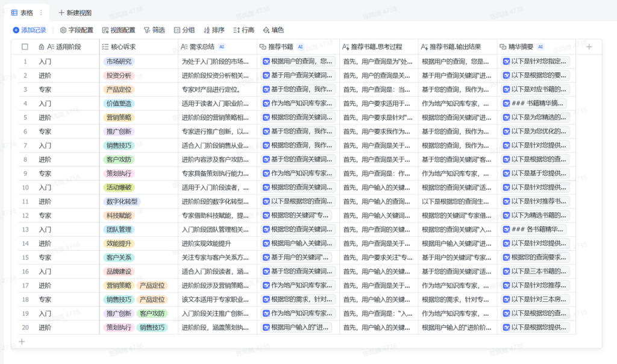Image resolution: width=617 pixels, height=364 pixels.
Task: Click the 效能提升 tag in row 14
Action: (x=119, y=243)
